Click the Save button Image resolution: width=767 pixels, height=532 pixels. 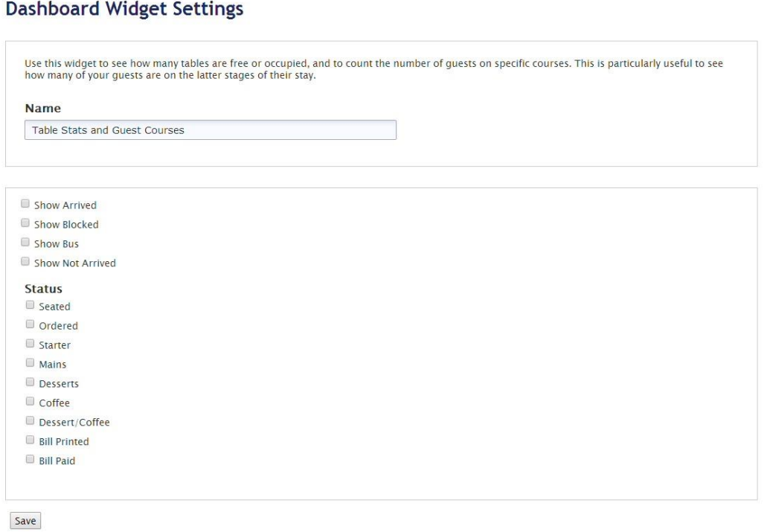[x=25, y=521]
